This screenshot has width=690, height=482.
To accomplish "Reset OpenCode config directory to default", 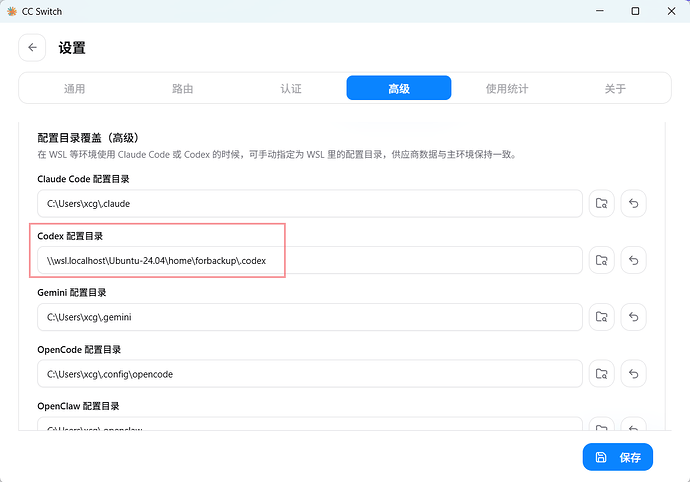I will coord(633,374).
